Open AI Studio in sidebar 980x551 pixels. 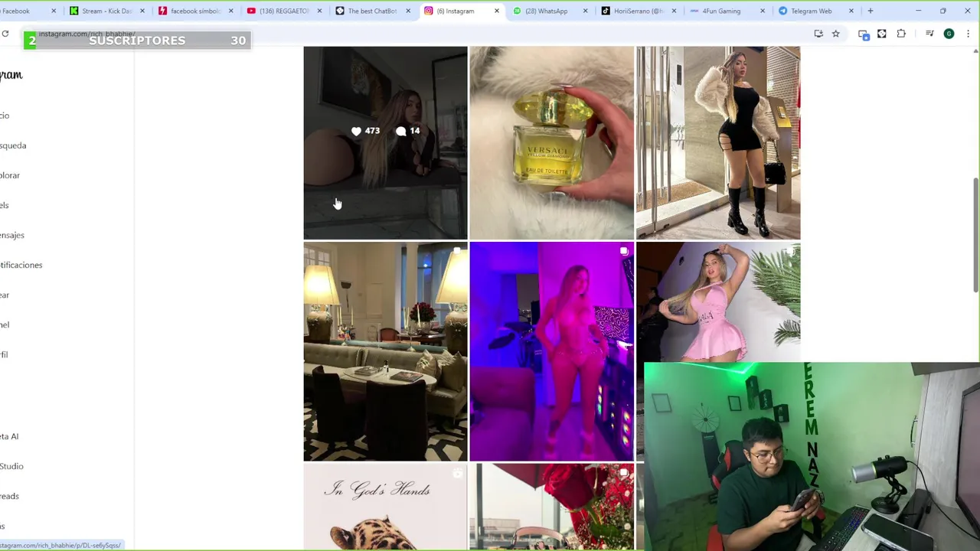click(x=11, y=466)
